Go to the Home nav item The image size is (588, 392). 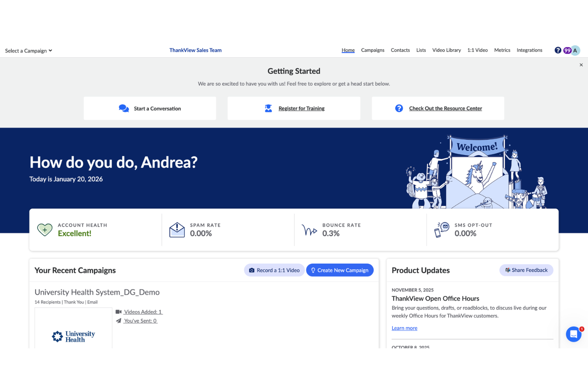click(x=348, y=50)
